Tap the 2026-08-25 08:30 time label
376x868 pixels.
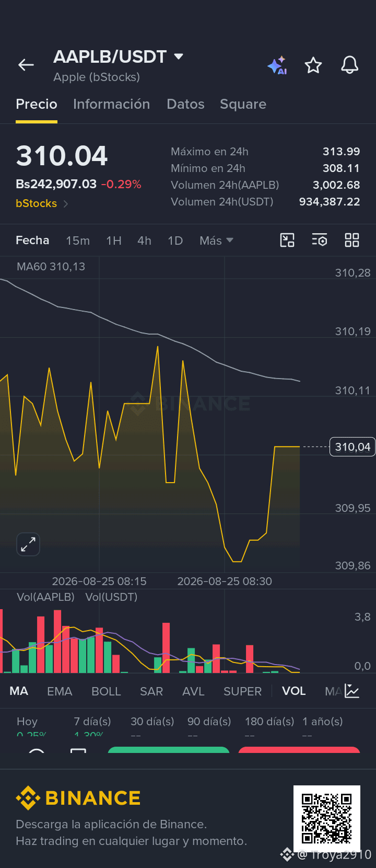point(225,581)
